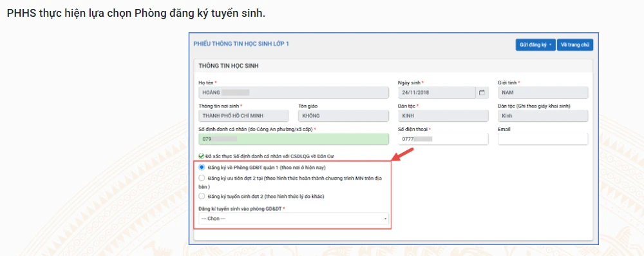This screenshot has width=644, height=256.
Task: Choose Đăng ký tuyển sinh đợt 2 radio option
Action: pos(201,196)
